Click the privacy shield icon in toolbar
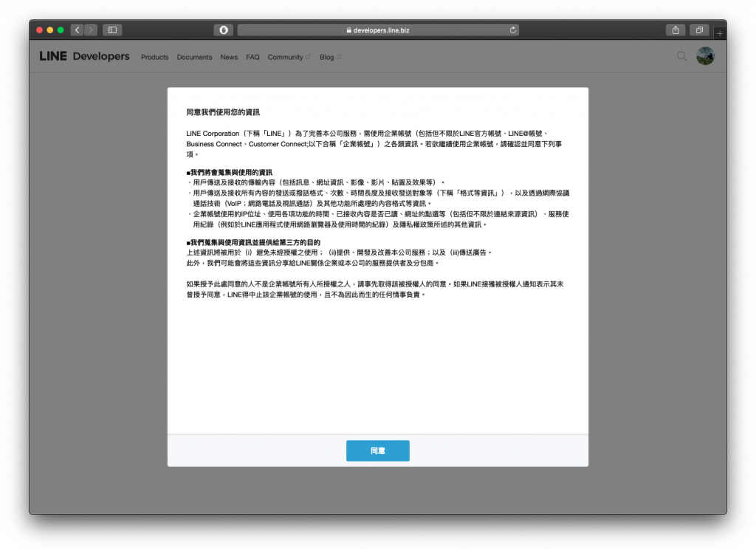The width and height of the screenshot is (756, 553). coord(224,30)
